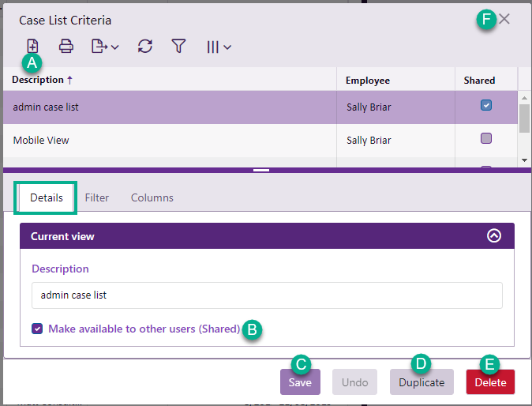Click the print icon in toolbar
Screen dimensions: 532x406
66,47
